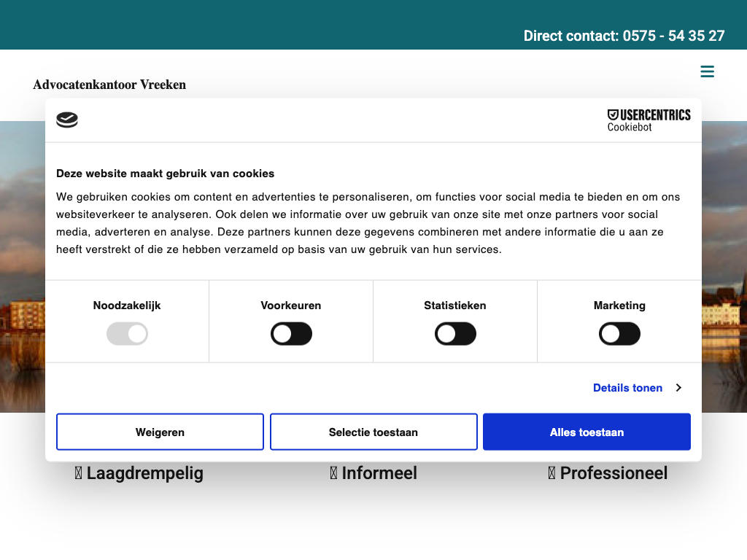
Task: Accept all cookies with Alles toestaan
Action: 587,432
